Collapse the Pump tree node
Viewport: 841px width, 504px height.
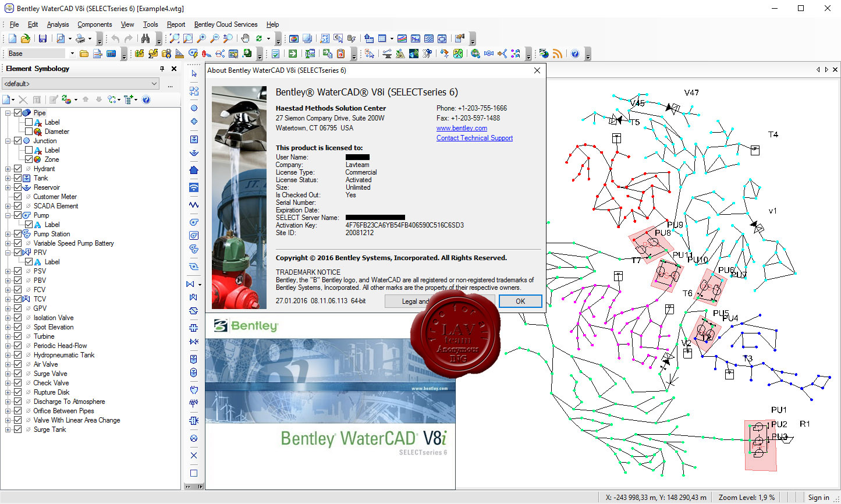click(8, 215)
